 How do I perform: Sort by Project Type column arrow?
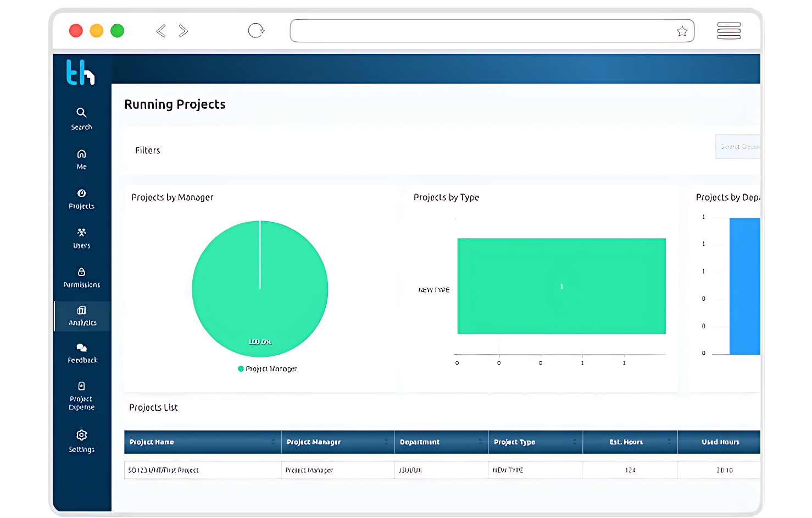[x=575, y=442]
